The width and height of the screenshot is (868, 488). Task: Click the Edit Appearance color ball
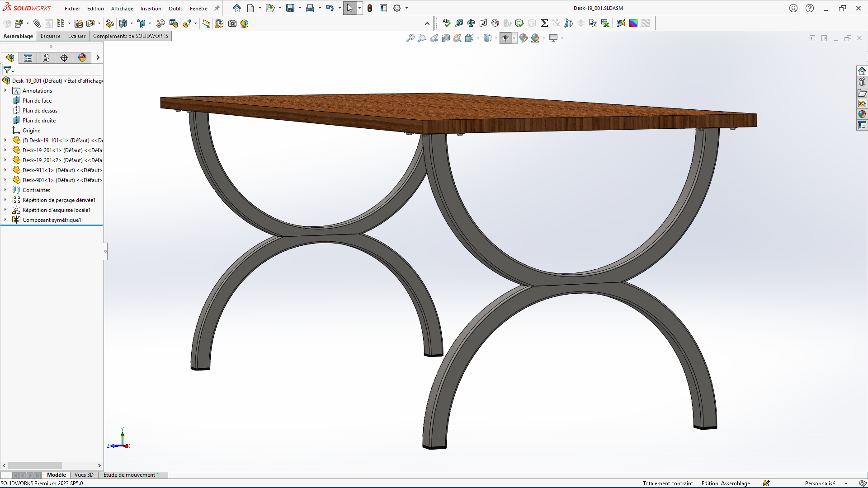[524, 38]
